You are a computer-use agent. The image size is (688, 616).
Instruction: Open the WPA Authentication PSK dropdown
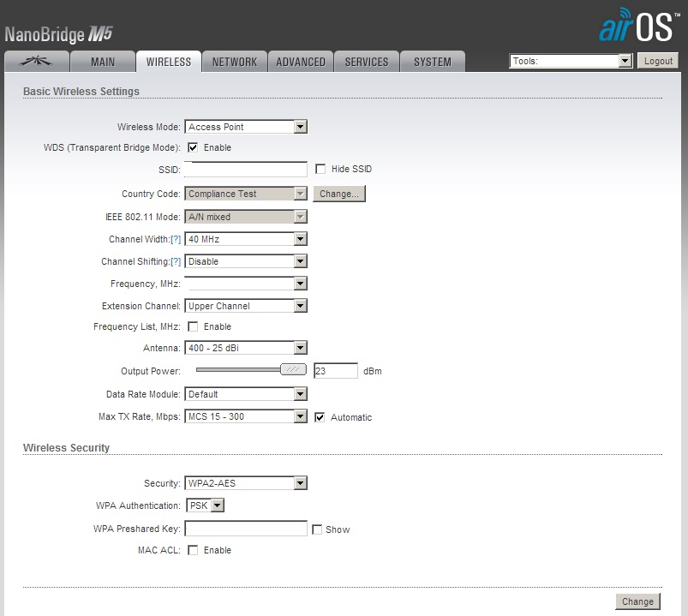click(x=205, y=505)
